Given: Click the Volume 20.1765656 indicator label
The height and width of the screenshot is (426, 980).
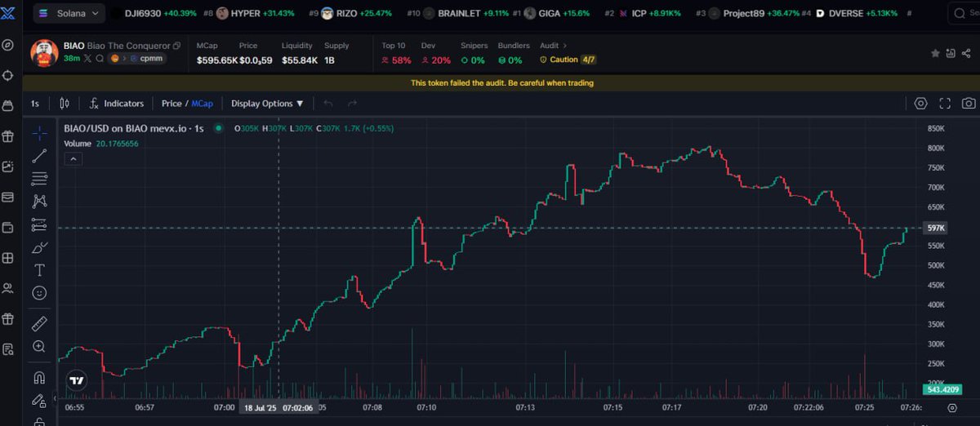Looking at the screenshot, I should (101, 144).
